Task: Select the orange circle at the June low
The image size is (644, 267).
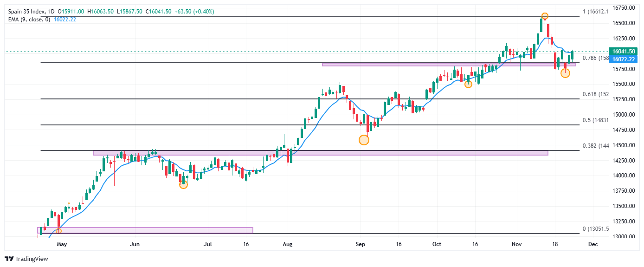Action: (183, 185)
